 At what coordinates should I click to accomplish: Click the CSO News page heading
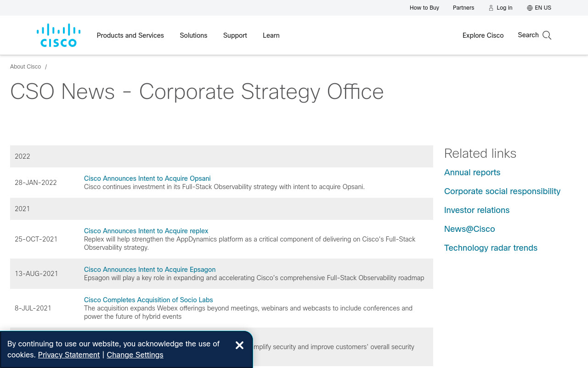(197, 92)
